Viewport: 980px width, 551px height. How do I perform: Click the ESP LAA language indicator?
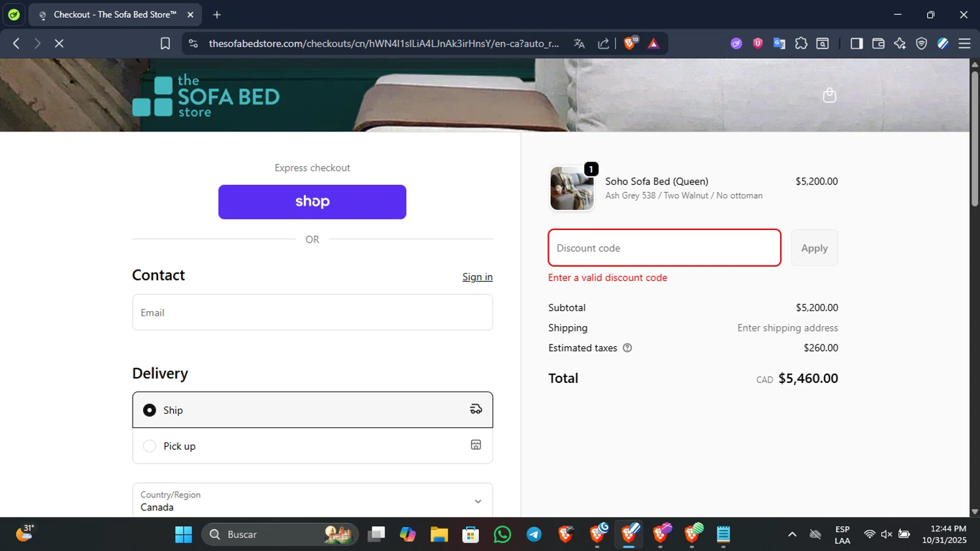pos(842,535)
